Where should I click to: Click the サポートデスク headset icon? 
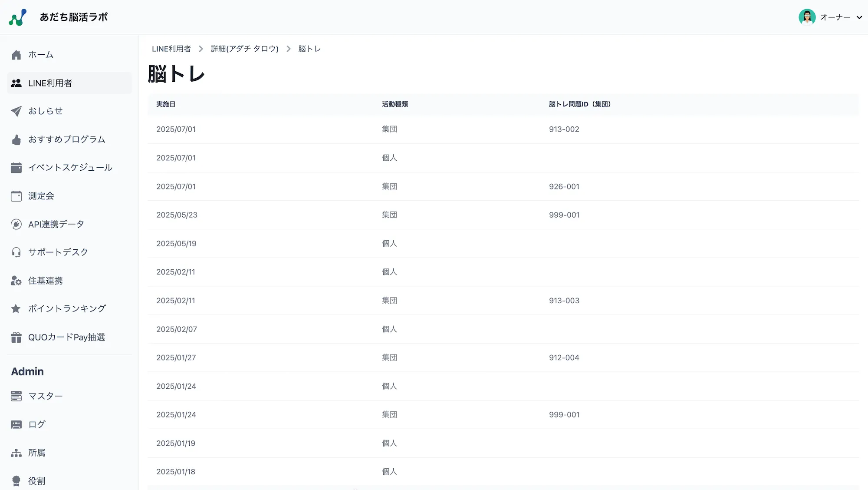(16, 252)
